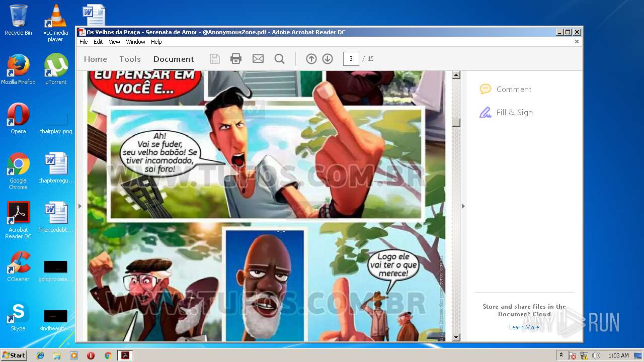The width and height of the screenshot is (644, 362).
Task: Open Acrobat Reader DC desktop shortcut
Action: 18,220
